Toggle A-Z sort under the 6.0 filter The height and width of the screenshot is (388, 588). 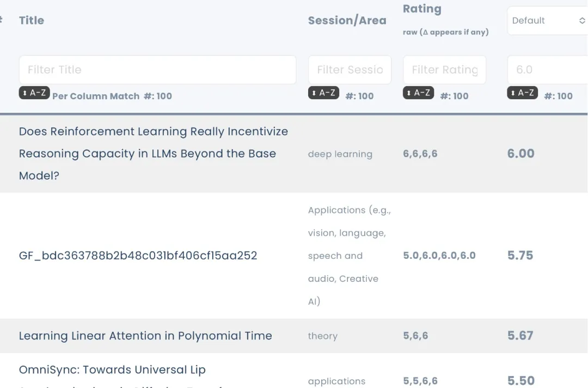click(x=522, y=93)
